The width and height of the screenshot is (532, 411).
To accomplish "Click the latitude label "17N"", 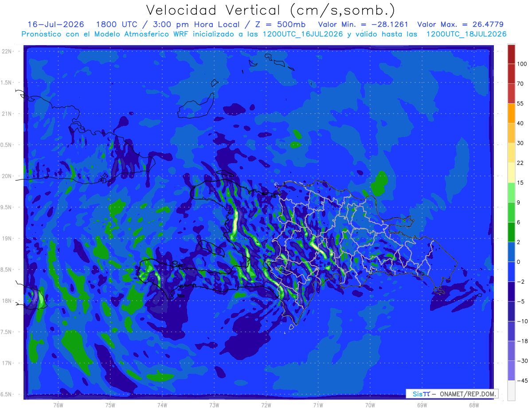I will tap(7, 363).
